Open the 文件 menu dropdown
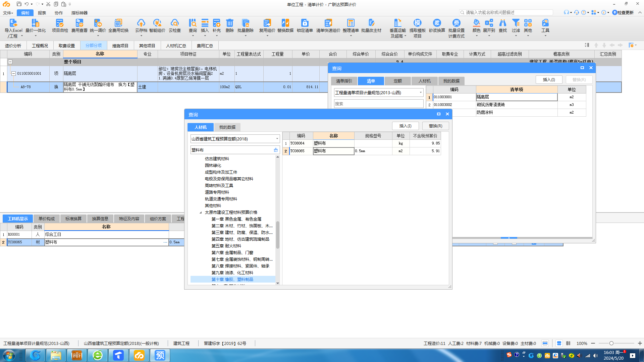 [8, 13]
